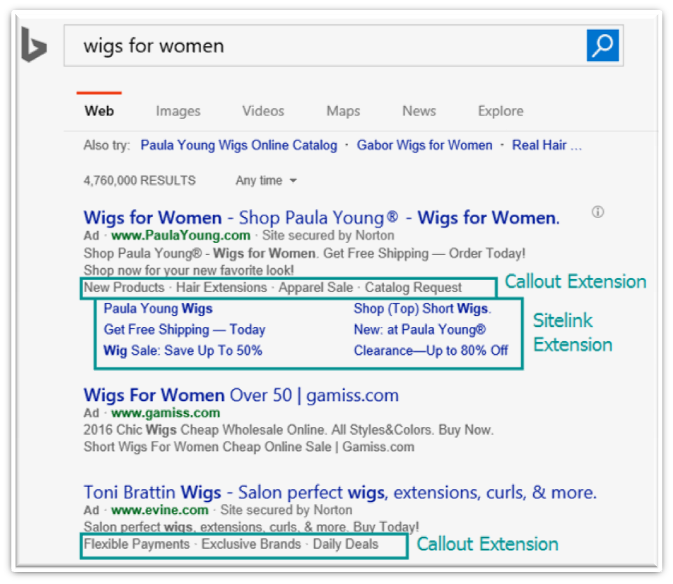Viewport: 673px width, 584px height.
Task: Open the Explore tab
Action: click(x=500, y=111)
